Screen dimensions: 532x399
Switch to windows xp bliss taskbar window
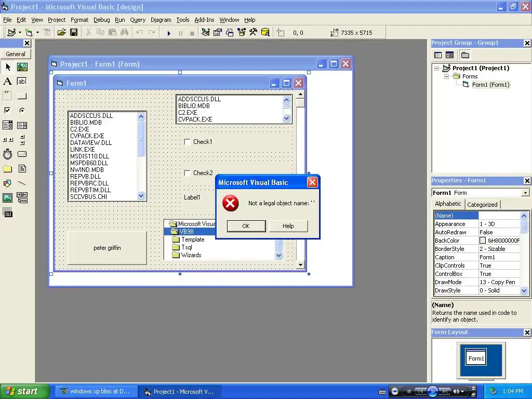click(96, 391)
